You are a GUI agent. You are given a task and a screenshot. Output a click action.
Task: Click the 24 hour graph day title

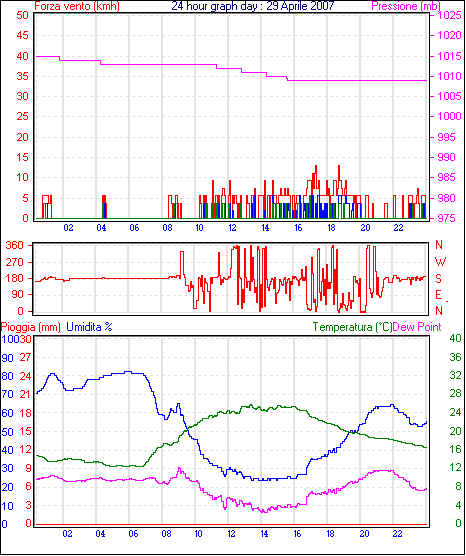(x=253, y=5)
